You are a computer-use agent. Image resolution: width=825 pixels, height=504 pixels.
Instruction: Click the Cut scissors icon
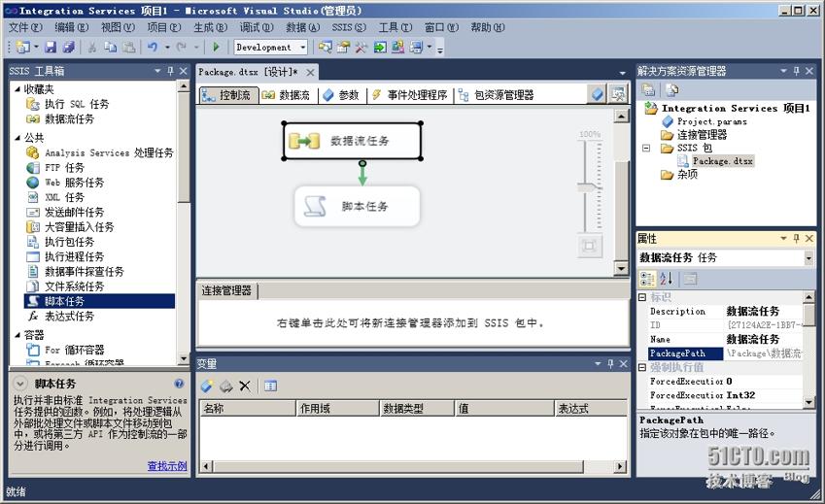point(92,48)
